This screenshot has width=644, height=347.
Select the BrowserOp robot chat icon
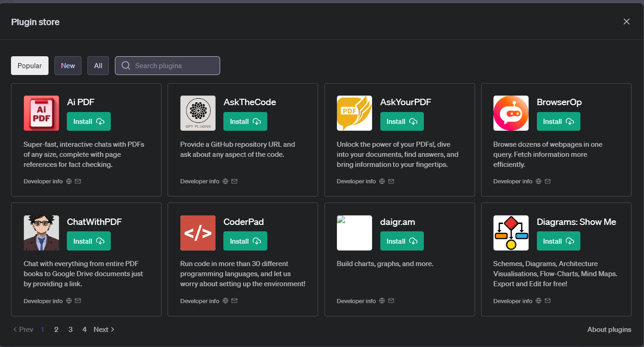[x=511, y=113]
